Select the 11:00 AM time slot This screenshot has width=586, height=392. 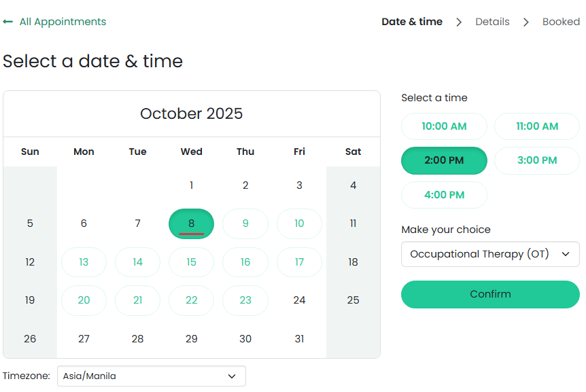536,126
